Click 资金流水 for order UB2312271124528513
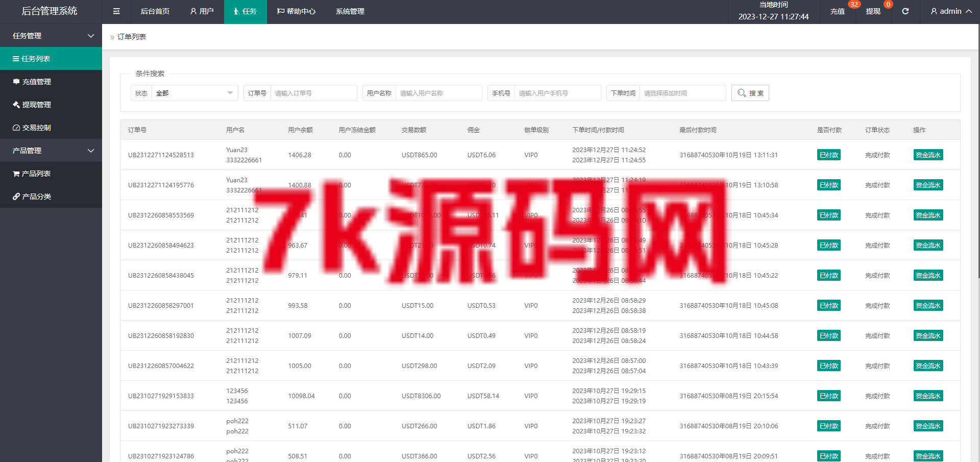 click(x=928, y=155)
